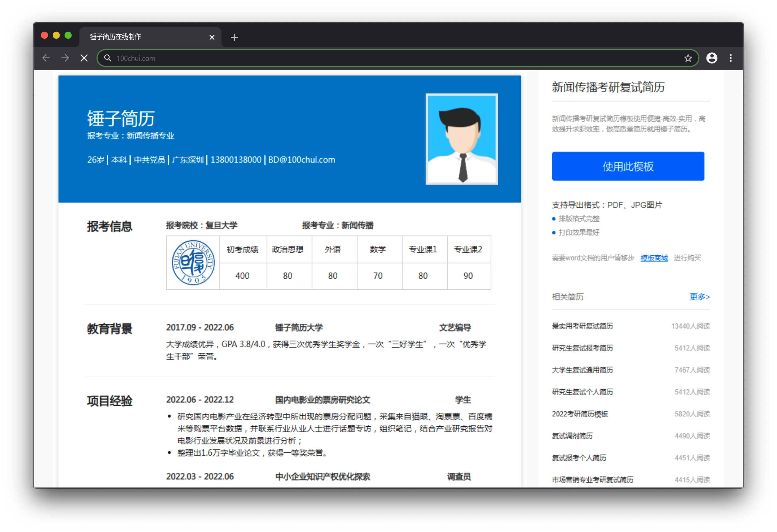Click the contact info line with BD@100chui.com
This screenshot has height=532, width=777.
[211, 160]
